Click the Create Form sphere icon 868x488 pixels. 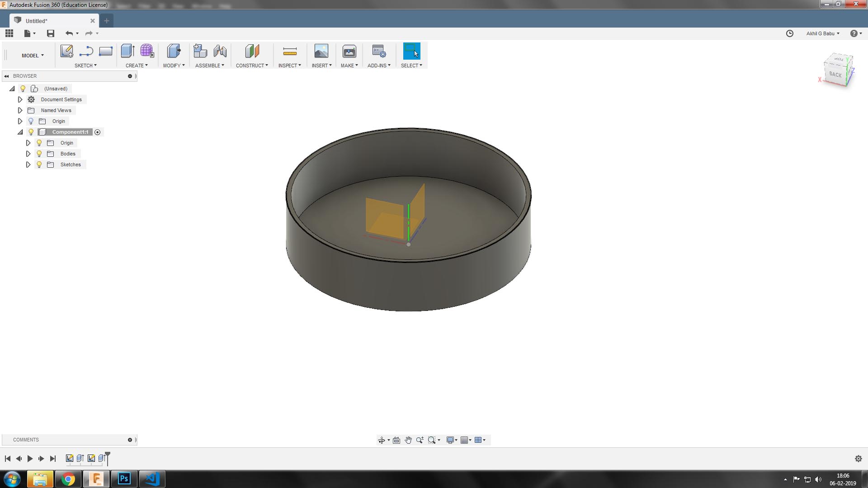[147, 51]
